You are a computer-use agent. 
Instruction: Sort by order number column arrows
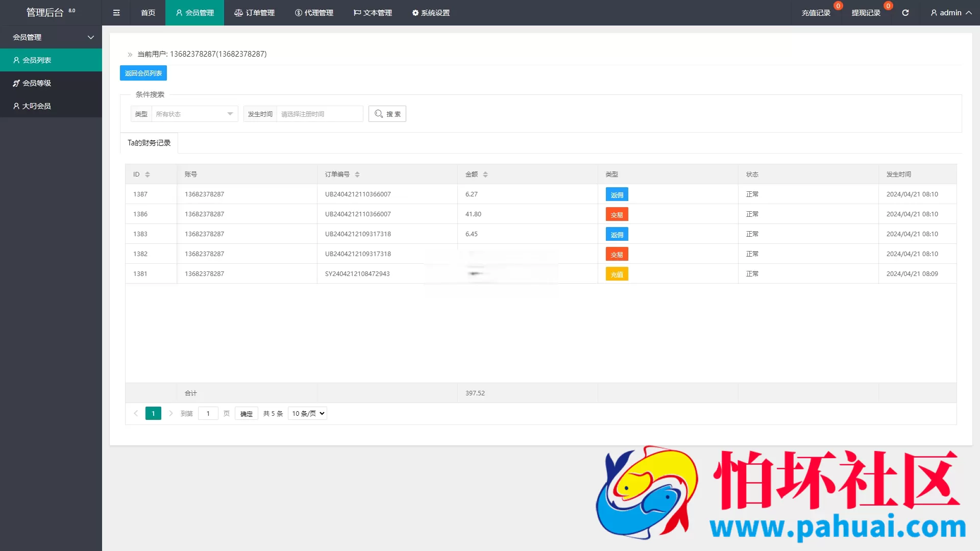[x=357, y=174]
